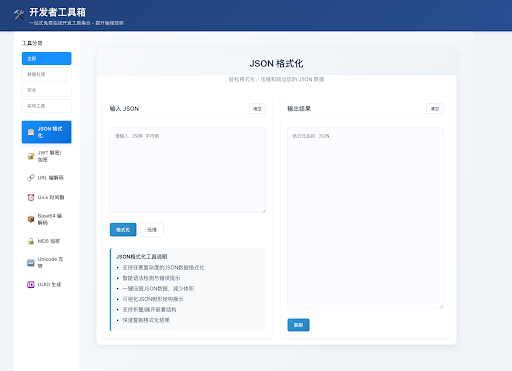Click the 压缩 button
Viewport: 512px width, 371px height.
coord(152,230)
